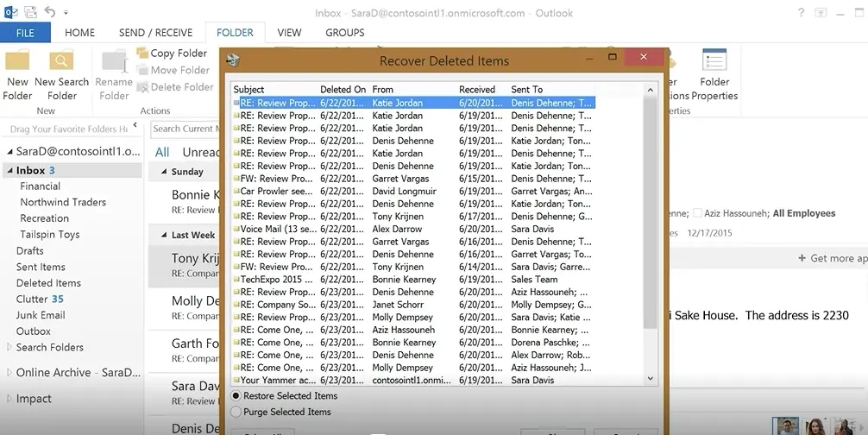
Task: Switch to the SEND / RECEIVE tab
Action: pos(155,33)
